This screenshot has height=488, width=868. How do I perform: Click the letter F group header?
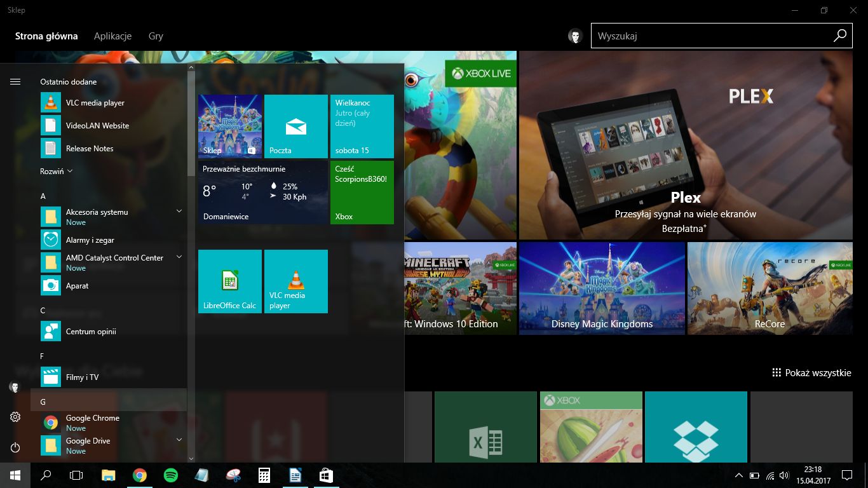(x=108, y=356)
